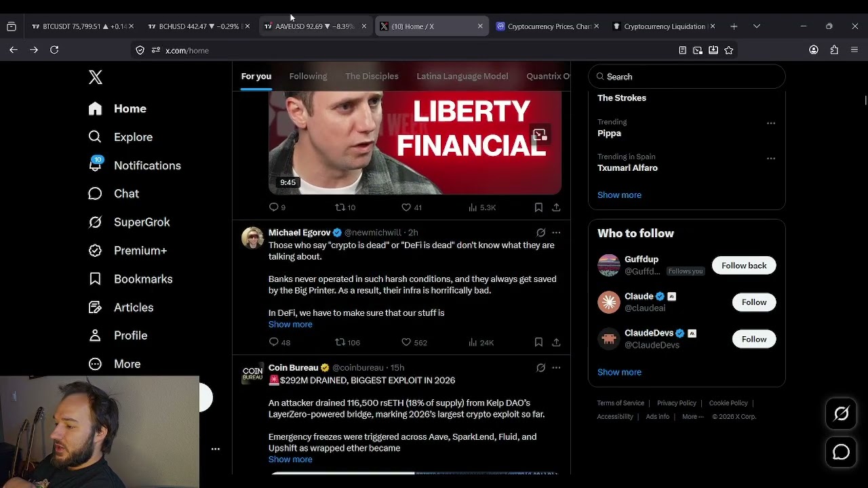The image size is (868, 488).
Task: Open Grok icon on Coin Bureau's post
Action: coord(540,367)
